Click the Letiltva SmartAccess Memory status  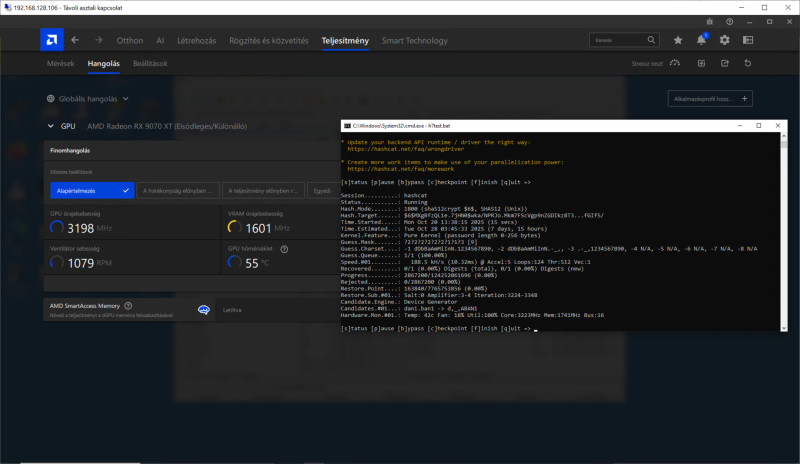pyautogui.click(x=232, y=310)
